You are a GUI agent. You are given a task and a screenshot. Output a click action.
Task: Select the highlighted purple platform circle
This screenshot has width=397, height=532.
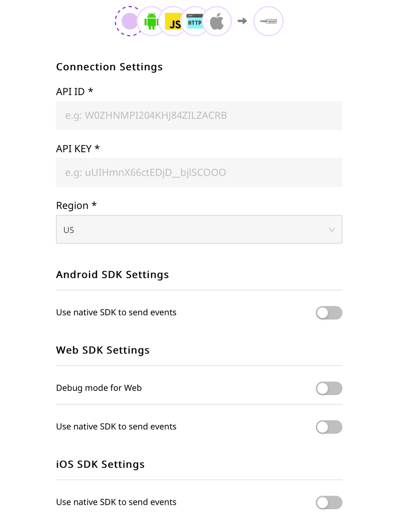129,21
